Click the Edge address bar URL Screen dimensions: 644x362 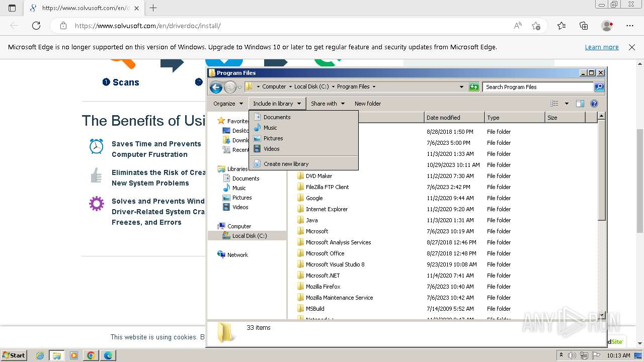tap(148, 26)
